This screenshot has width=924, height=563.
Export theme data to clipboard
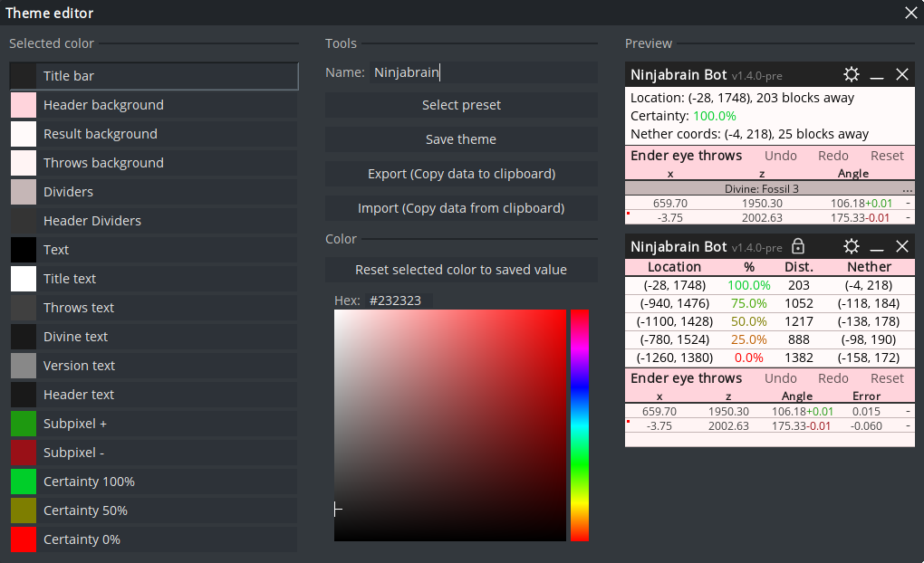pos(461,174)
